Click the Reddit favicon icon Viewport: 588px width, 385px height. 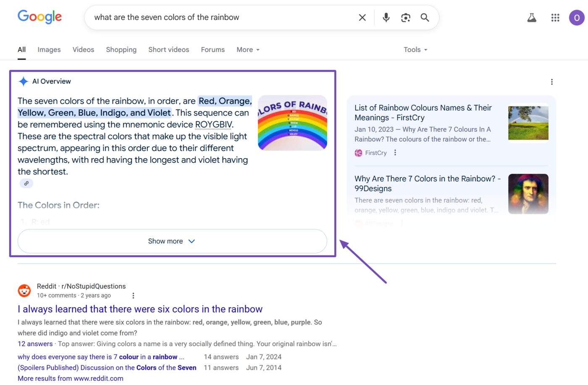point(24,290)
